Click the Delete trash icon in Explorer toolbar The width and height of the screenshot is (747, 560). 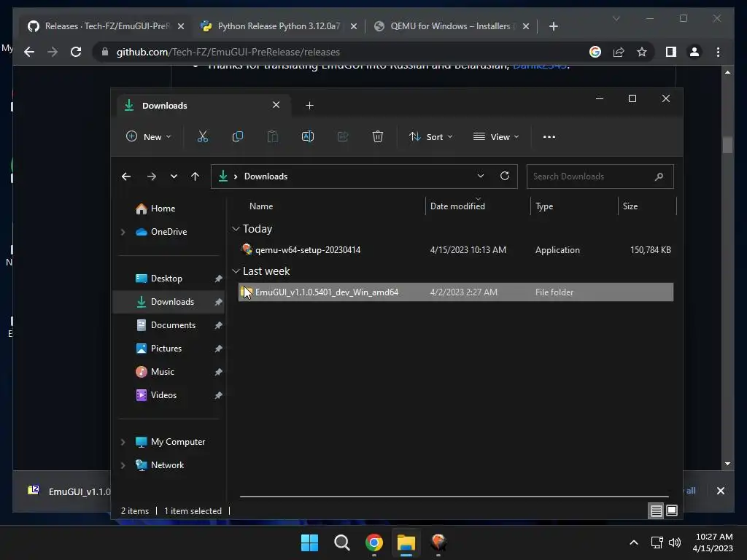click(377, 136)
